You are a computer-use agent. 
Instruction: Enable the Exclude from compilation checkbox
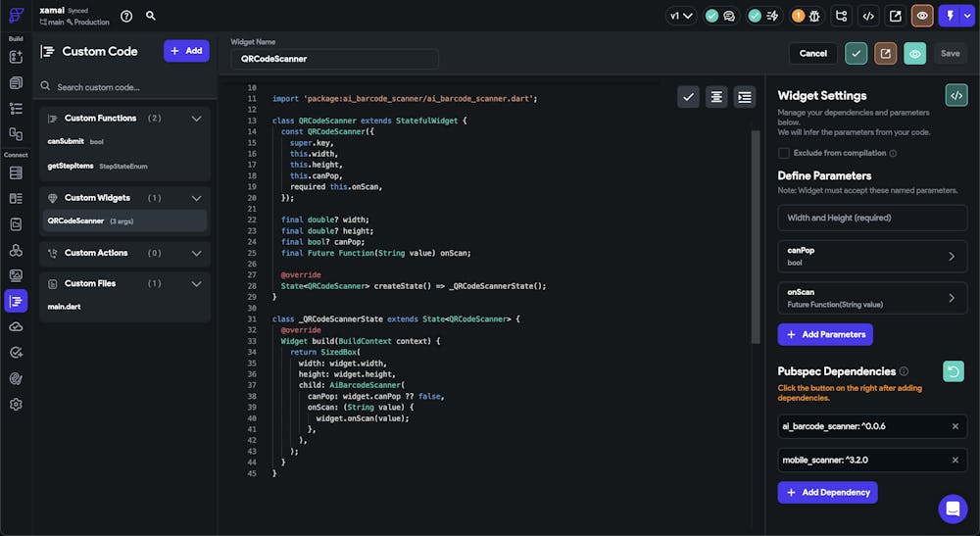click(784, 153)
